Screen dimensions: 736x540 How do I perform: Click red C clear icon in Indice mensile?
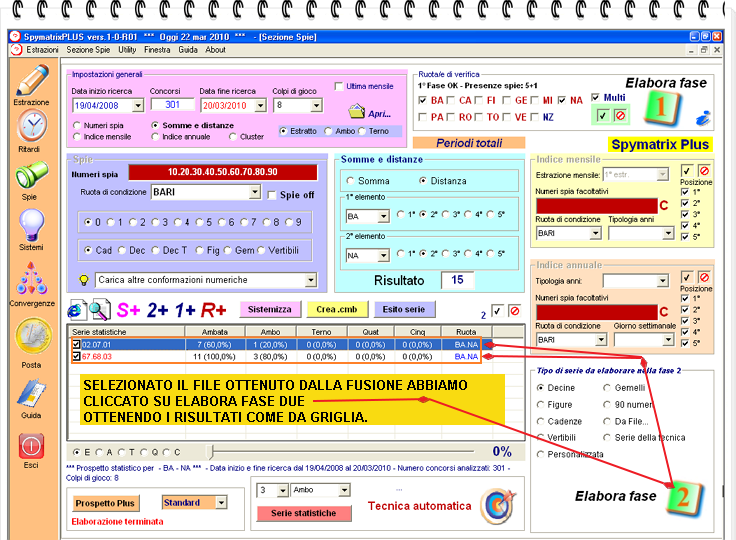tap(663, 206)
